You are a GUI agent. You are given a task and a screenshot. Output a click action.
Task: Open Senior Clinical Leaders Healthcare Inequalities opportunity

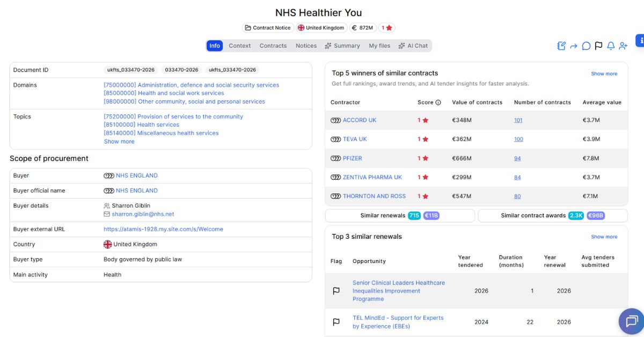[399, 291]
